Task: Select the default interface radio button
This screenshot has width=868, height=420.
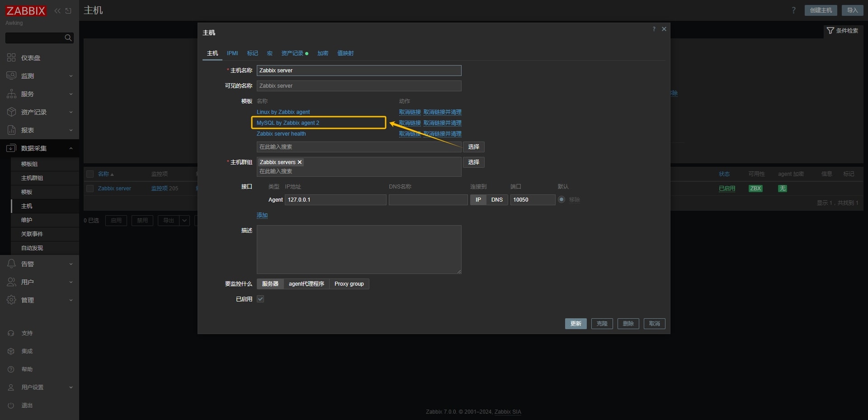Action: [x=561, y=199]
